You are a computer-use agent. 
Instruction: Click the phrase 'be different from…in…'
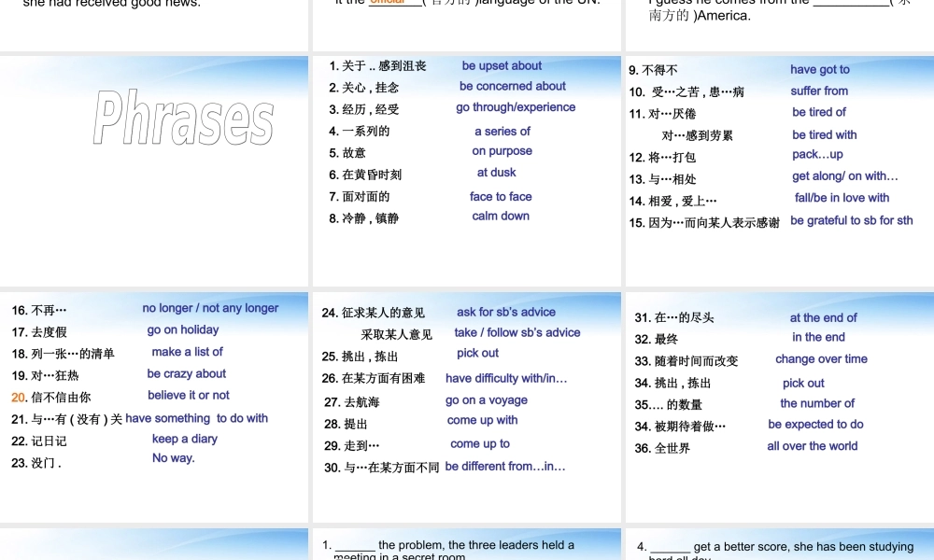pos(505,467)
